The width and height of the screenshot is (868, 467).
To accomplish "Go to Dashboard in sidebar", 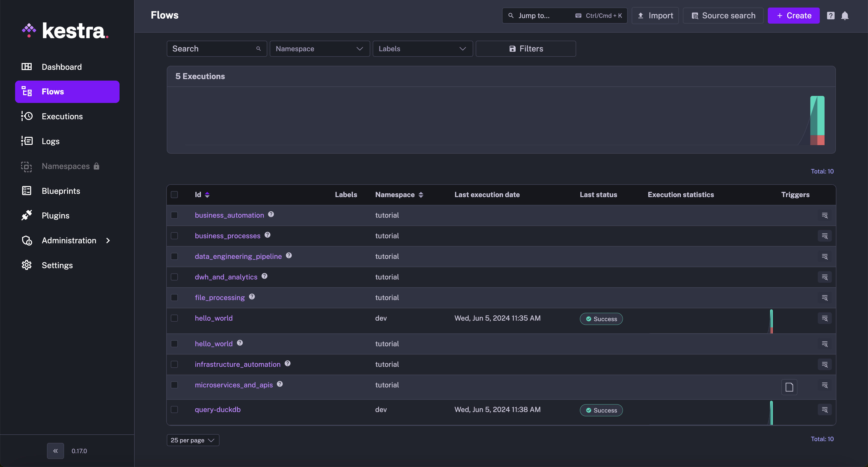I will (x=67, y=67).
